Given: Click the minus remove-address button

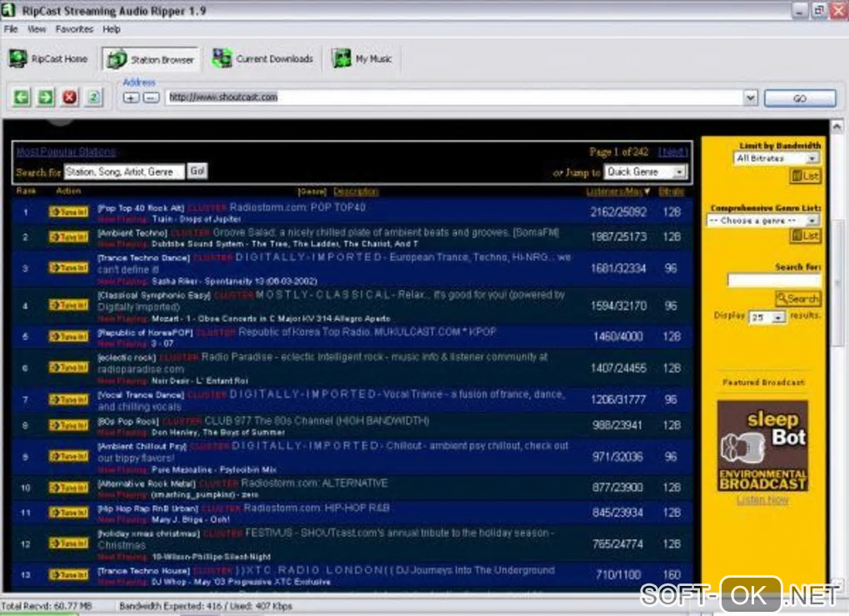Looking at the screenshot, I should pos(151,98).
